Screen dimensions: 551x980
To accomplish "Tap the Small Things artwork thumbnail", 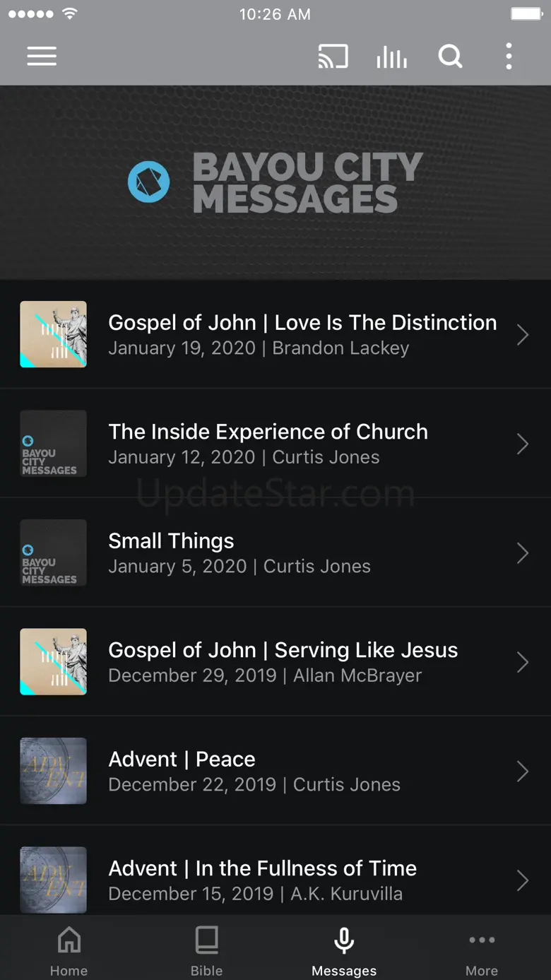I will [x=54, y=553].
